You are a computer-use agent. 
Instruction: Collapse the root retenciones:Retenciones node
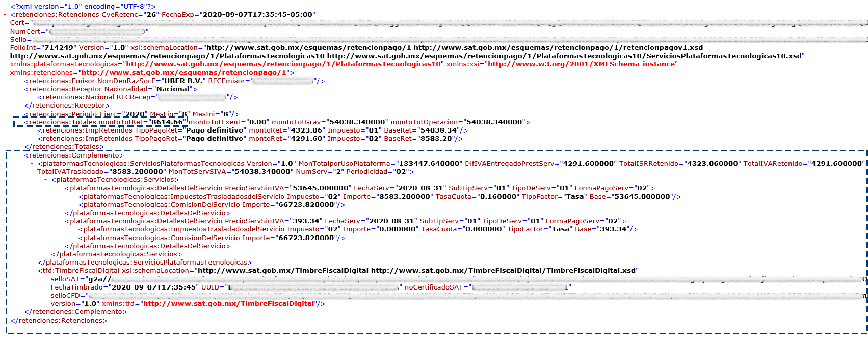pyautogui.click(x=5, y=15)
